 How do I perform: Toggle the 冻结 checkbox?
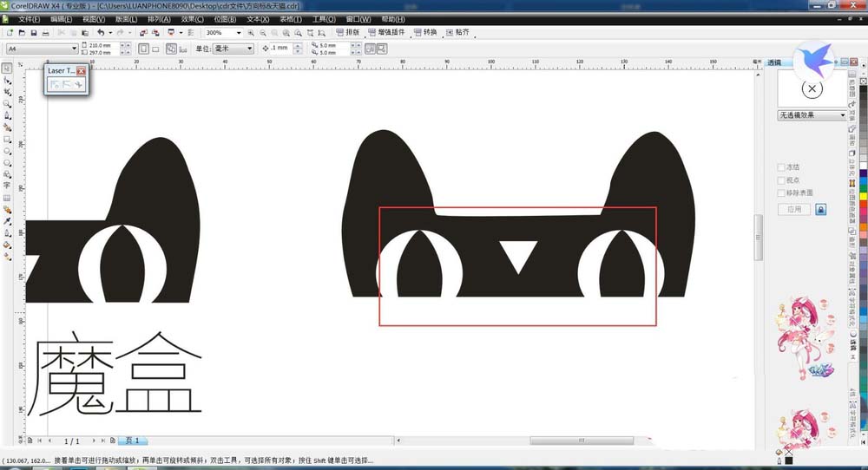click(781, 167)
